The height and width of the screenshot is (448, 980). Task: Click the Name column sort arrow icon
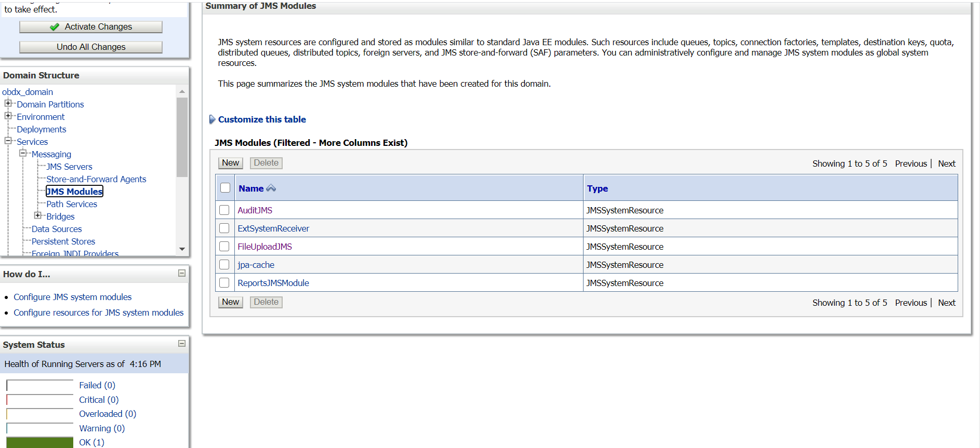pyautogui.click(x=271, y=188)
